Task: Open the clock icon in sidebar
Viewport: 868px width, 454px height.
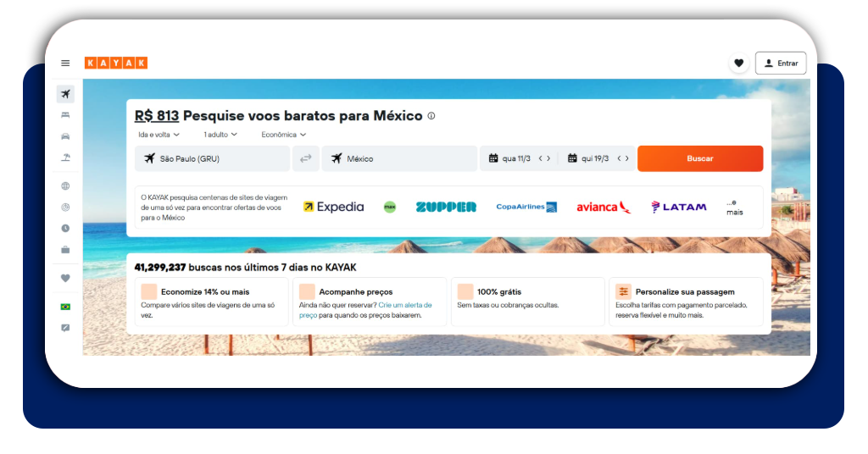Action: (x=65, y=229)
